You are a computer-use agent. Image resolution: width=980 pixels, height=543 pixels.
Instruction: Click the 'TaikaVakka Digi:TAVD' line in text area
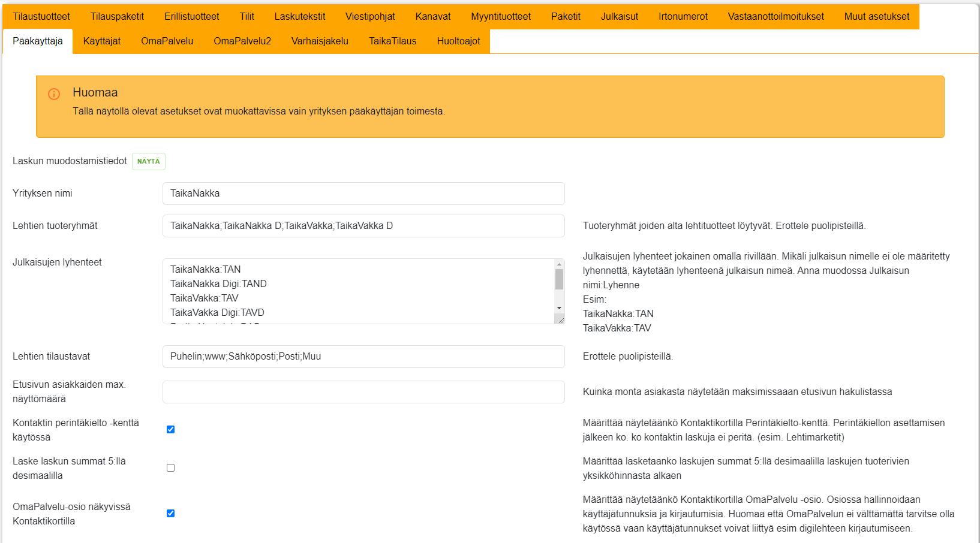pyautogui.click(x=217, y=313)
